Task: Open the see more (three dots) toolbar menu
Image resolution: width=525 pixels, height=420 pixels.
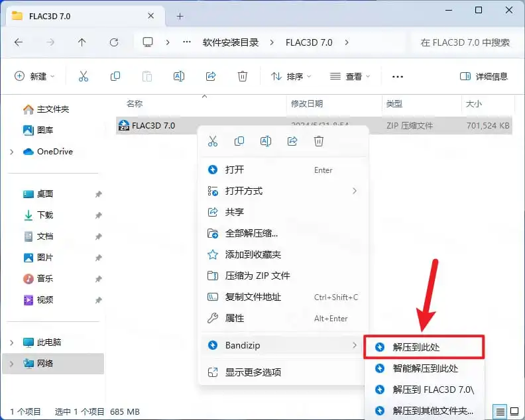Action: (x=398, y=77)
